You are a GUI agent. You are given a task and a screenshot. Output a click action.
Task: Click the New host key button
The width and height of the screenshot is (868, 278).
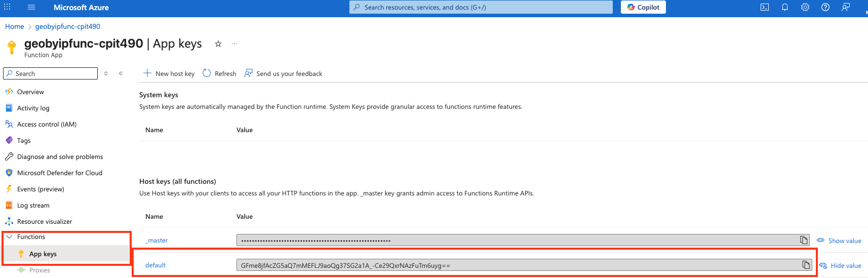169,73
